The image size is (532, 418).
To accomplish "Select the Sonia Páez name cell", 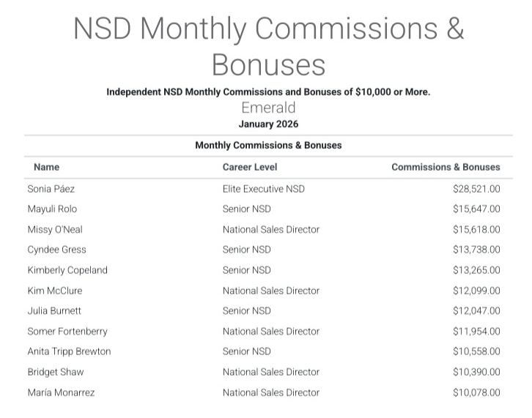I will tap(51, 189).
